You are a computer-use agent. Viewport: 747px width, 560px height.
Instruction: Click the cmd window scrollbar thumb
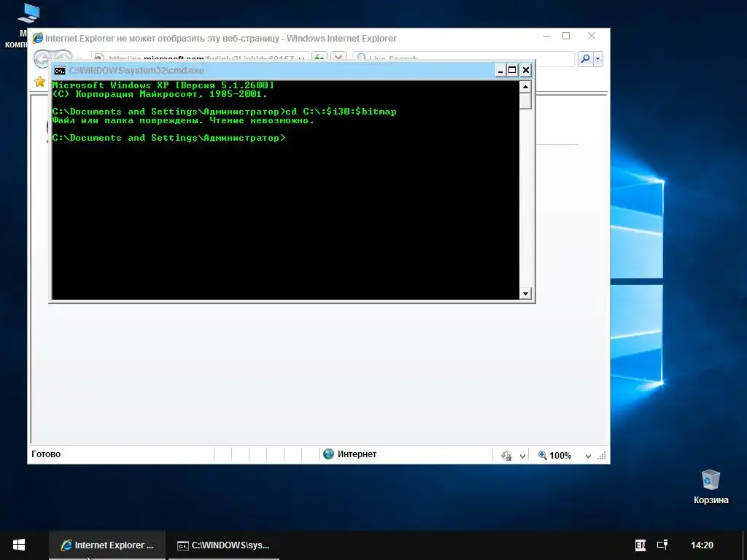pos(525,101)
